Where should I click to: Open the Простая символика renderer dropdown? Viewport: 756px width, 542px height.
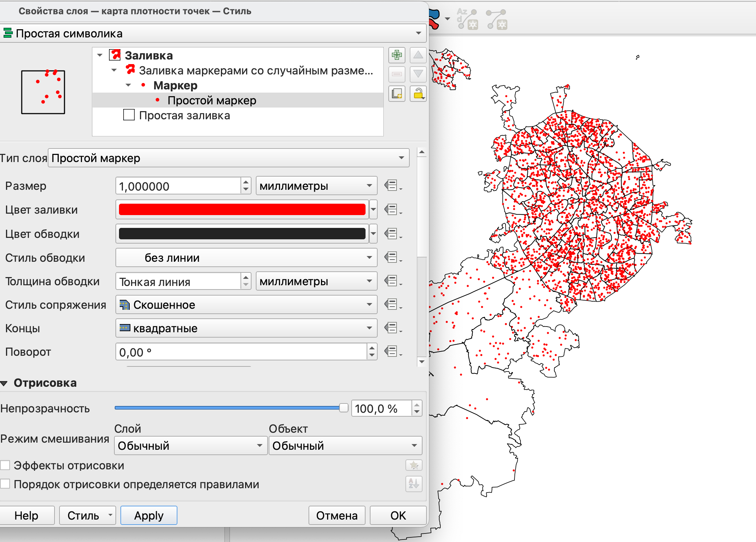pyautogui.click(x=213, y=33)
